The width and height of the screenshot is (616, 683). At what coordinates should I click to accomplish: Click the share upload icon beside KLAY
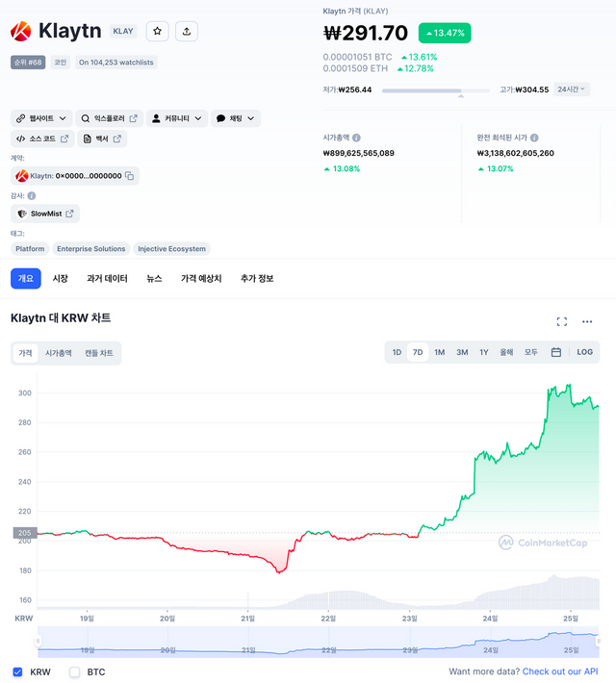coord(187,32)
